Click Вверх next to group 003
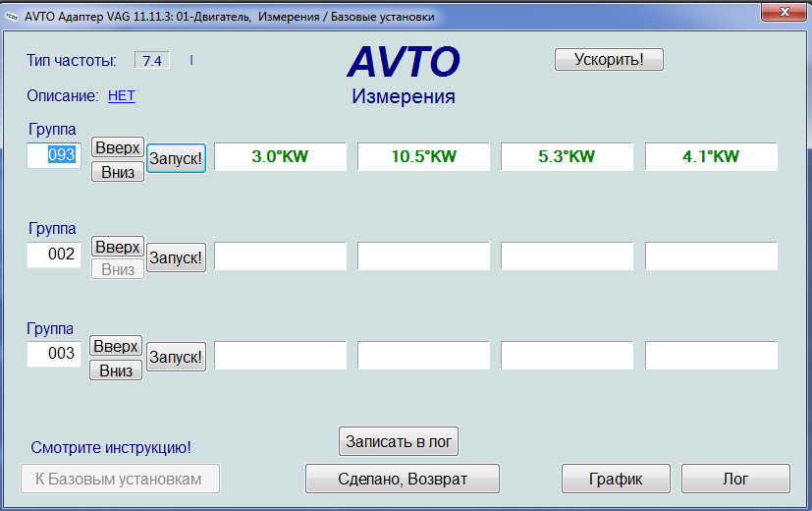Image resolution: width=812 pixels, height=511 pixels. click(116, 346)
